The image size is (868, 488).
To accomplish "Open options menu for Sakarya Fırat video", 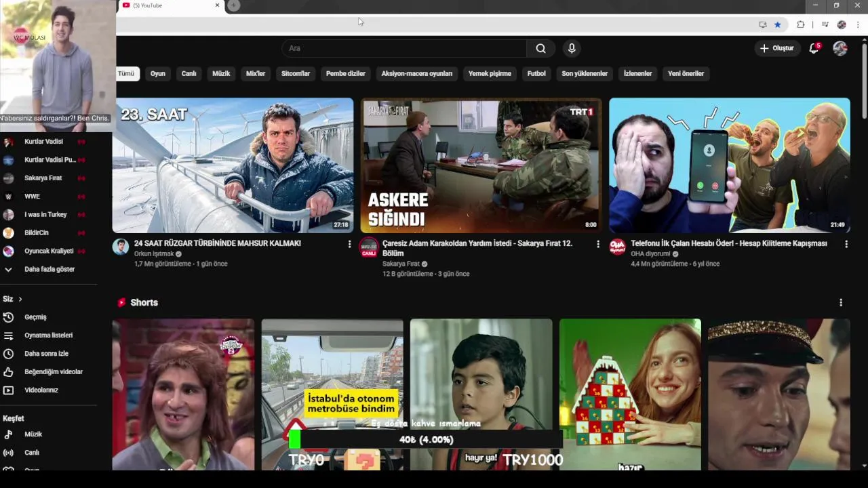I will coord(598,244).
